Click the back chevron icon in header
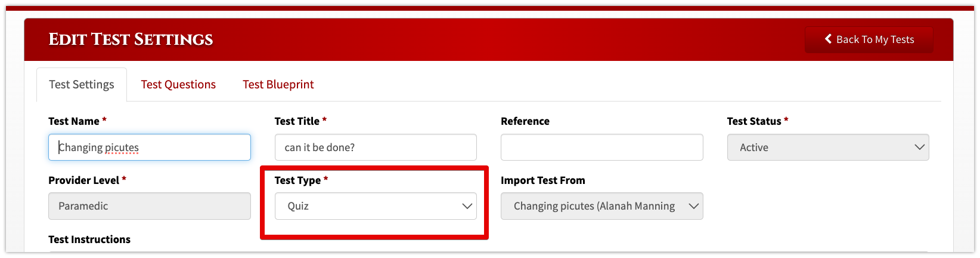Screen dimensions: 980x258 (828, 39)
